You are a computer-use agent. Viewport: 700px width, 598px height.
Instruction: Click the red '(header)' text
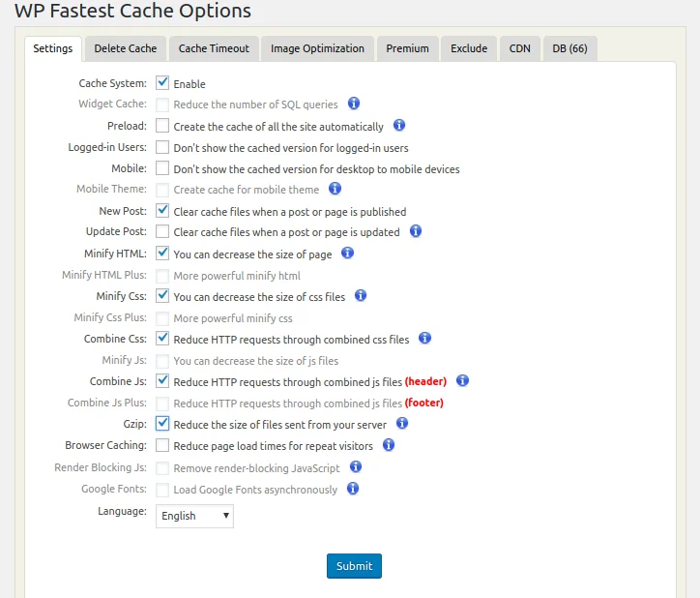[x=425, y=381]
